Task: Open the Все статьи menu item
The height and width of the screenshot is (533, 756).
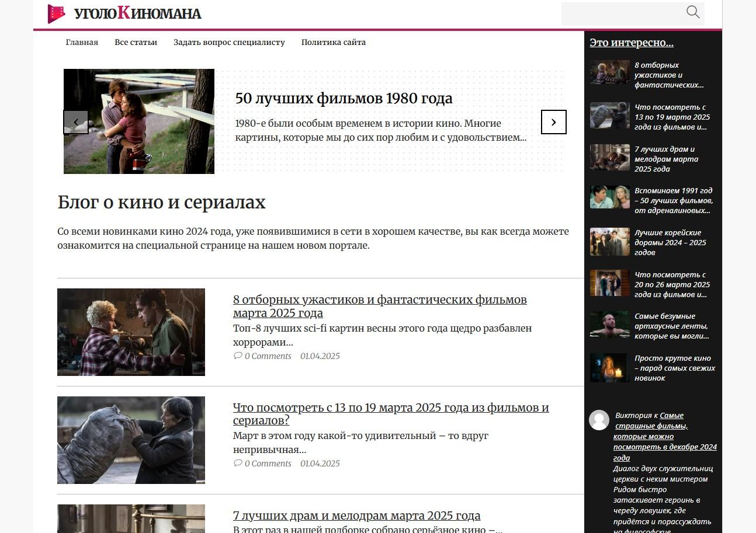Action: 136,42
